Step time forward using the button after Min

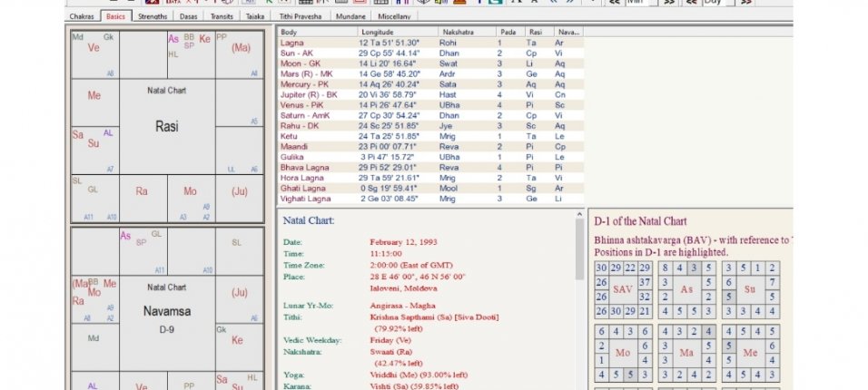point(669,2)
